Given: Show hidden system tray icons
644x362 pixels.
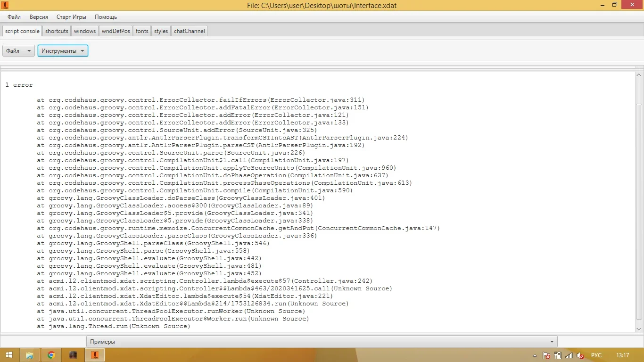Looking at the screenshot, I should pyautogui.click(x=535, y=355).
